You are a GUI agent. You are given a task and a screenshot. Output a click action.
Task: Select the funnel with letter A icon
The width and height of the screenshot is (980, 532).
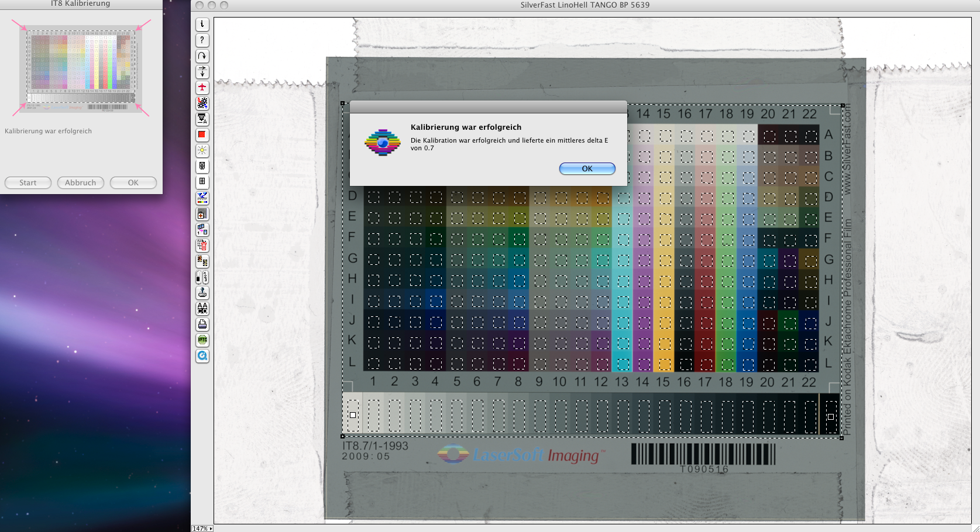(202, 119)
